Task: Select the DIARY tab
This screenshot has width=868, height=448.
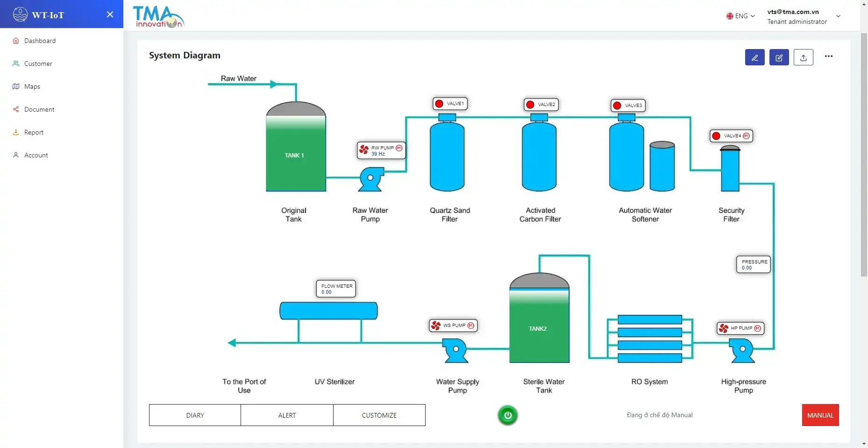Action: pos(195,415)
